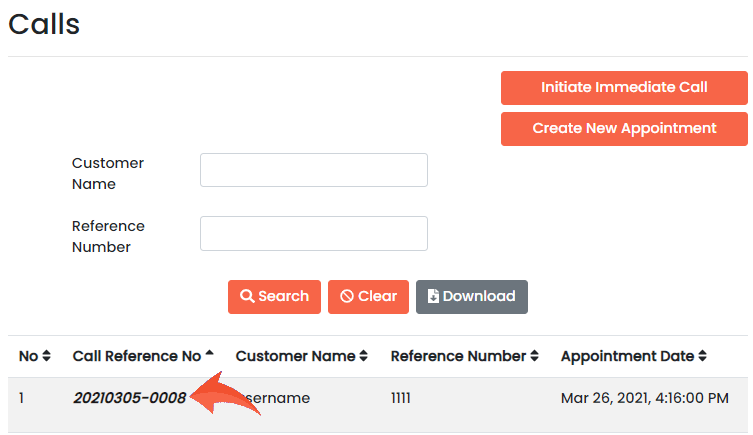Click the Appointment Date column header text
Image resolution: width=753 pixels, height=435 pixels.
[627, 356]
